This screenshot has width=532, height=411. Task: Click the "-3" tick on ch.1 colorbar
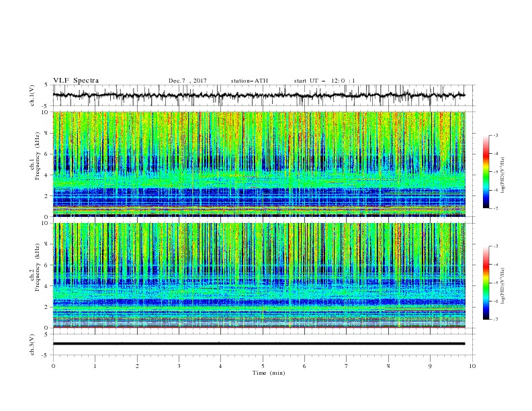(x=496, y=135)
